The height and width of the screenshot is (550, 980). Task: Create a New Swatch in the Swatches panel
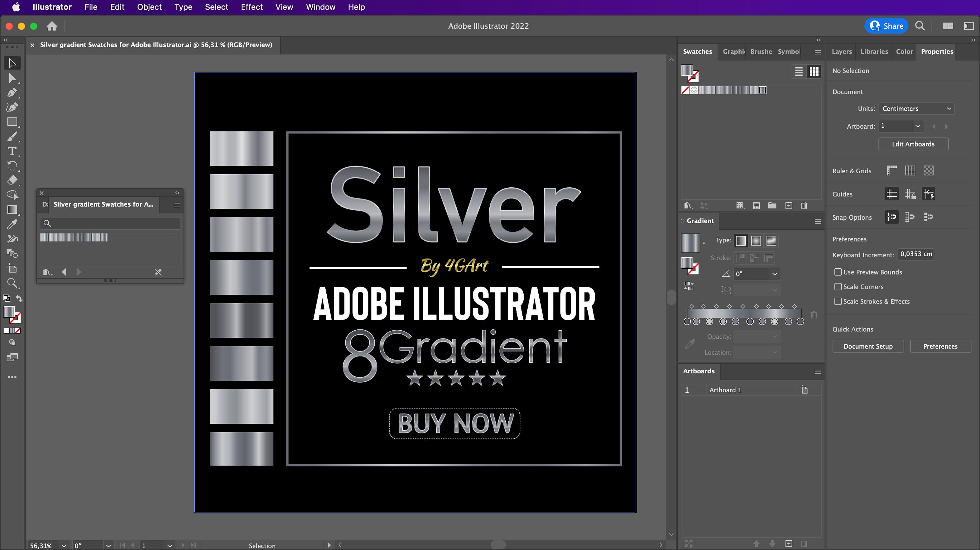(789, 206)
